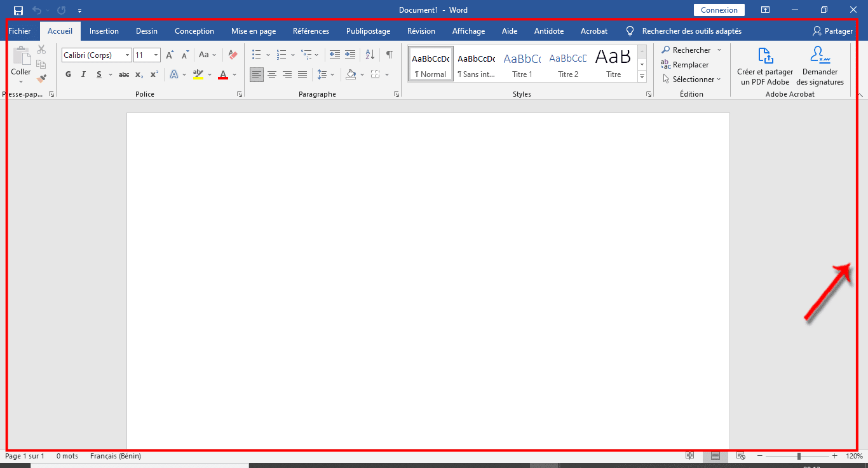The width and height of the screenshot is (868, 468).
Task: Select the Format Painter brush icon
Action: coord(41,79)
